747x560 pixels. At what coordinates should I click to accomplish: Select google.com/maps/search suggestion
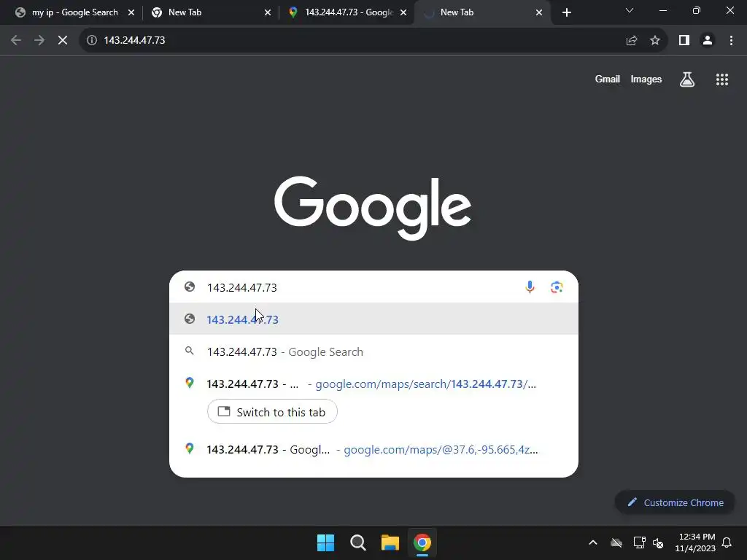373,384
